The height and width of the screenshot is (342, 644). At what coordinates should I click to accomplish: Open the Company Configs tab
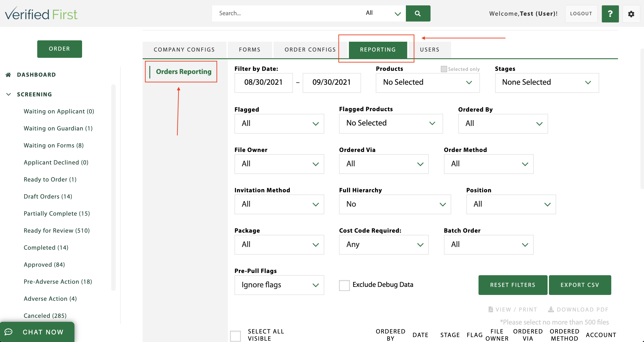[x=184, y=50]
